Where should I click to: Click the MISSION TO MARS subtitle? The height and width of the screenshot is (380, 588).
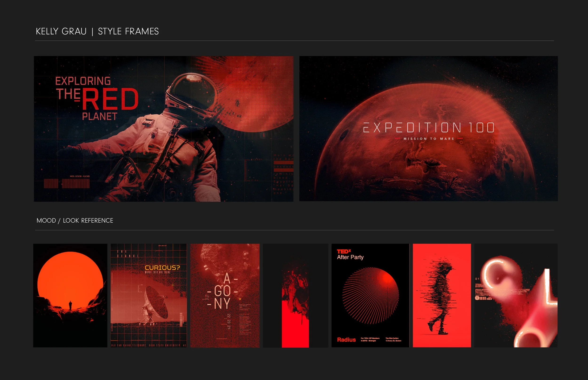(x=429, y=139)
